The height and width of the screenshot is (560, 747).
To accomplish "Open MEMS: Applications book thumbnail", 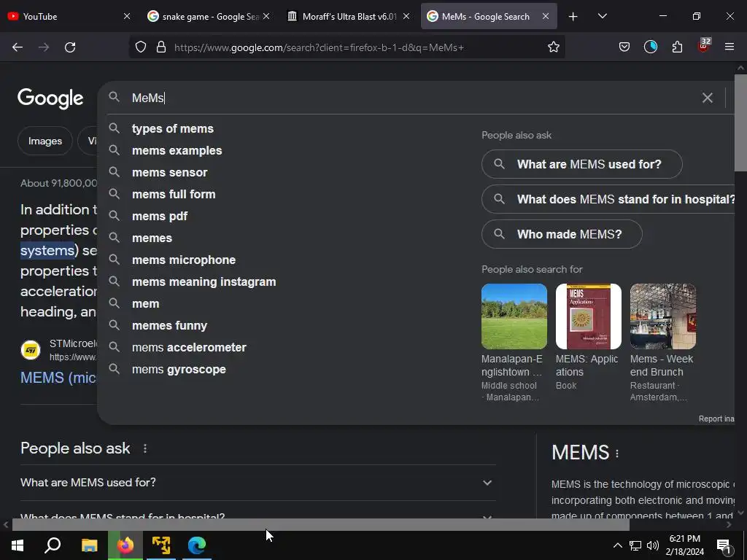I will (x=589, y=316).
